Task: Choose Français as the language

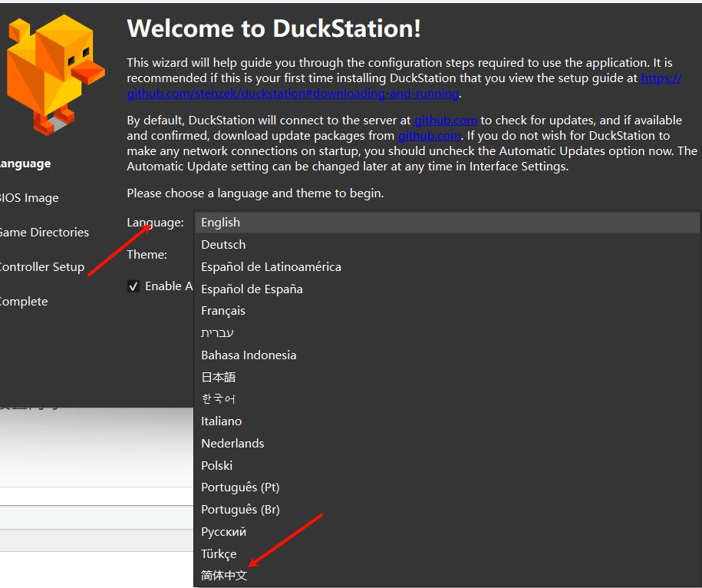Action: click(x=223, y=311)
